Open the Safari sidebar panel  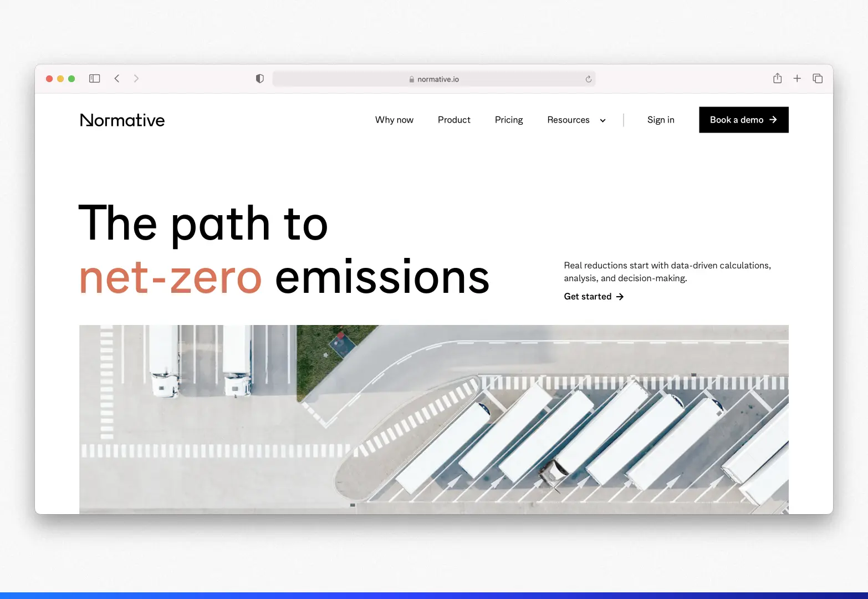pos(94,78)
